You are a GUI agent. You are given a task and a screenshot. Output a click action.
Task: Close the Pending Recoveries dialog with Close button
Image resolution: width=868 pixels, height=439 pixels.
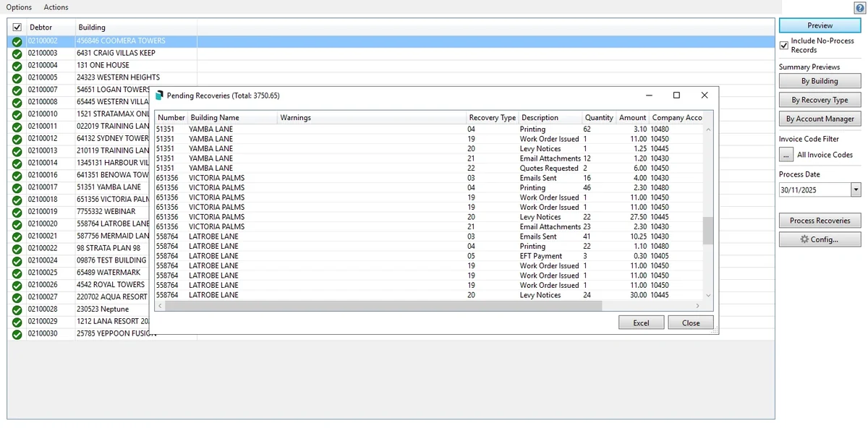tap(691, 323)
